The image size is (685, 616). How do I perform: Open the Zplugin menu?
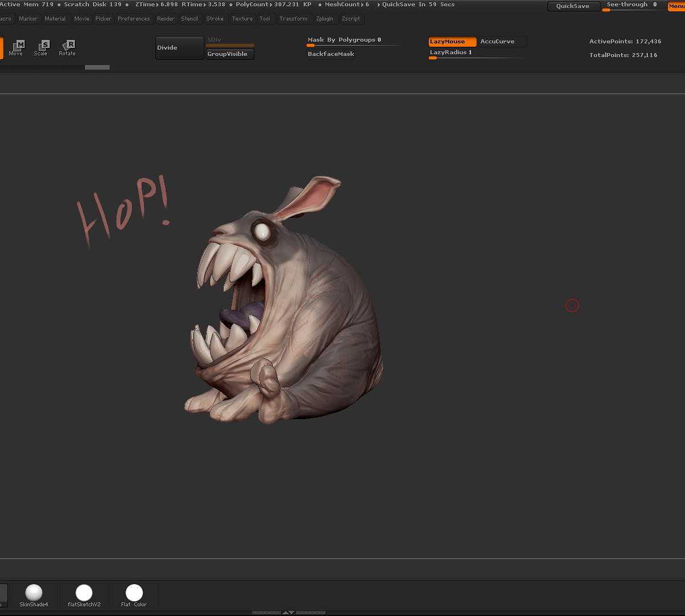pos(325,19)
